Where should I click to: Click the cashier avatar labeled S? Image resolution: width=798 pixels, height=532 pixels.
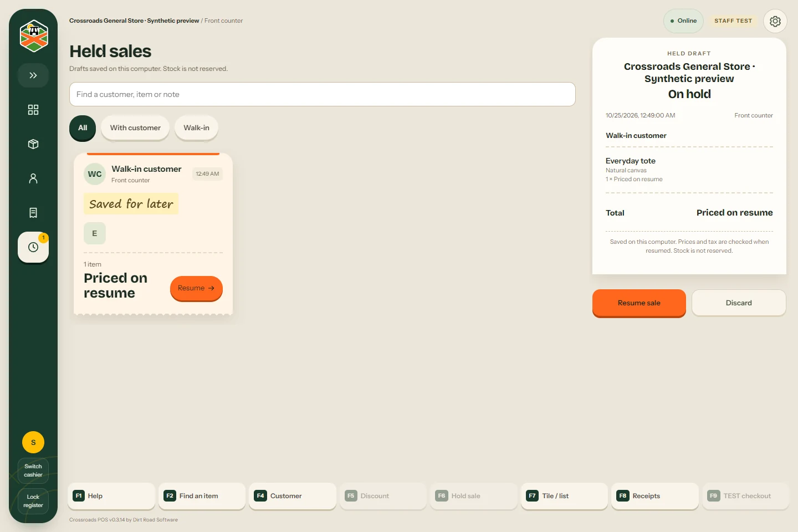(x=33, y=442)
